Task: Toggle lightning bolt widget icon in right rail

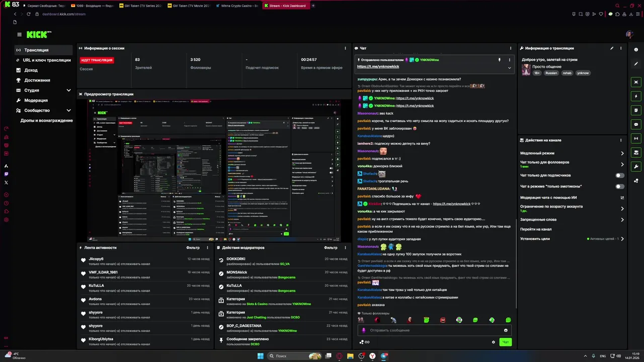Action: coord(636,96)
